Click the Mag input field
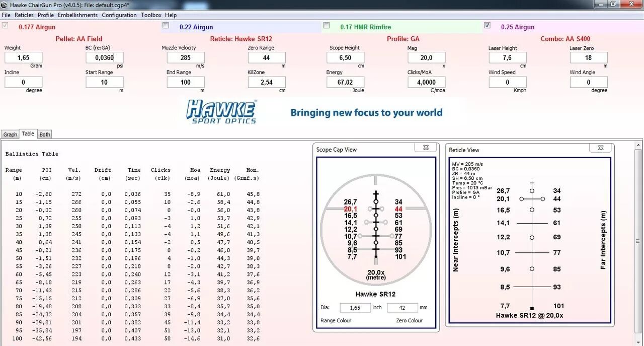644x346 pixels. (426, 58)
